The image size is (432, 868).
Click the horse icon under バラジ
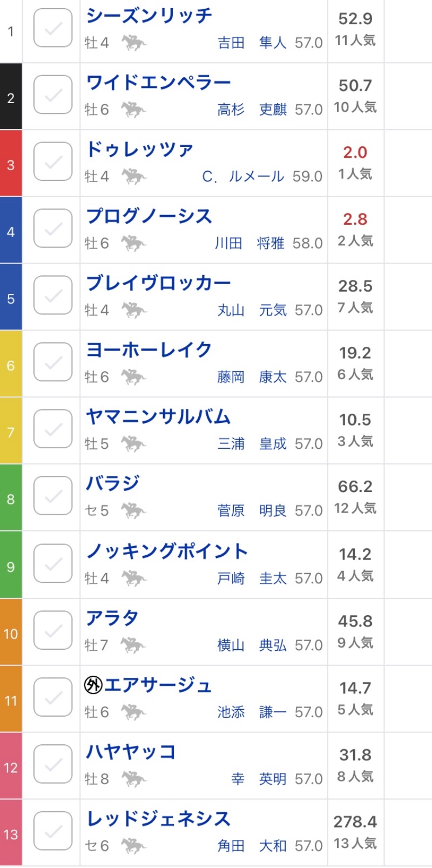click(133, 511)
